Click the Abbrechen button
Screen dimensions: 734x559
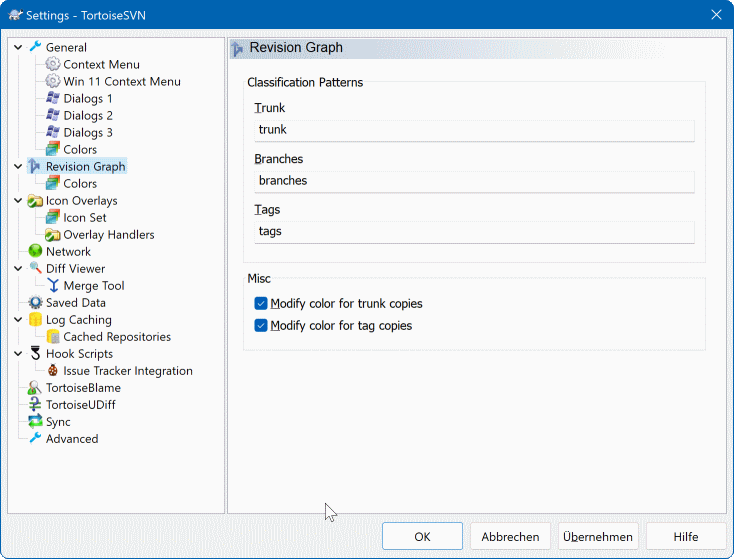(510, 537)
